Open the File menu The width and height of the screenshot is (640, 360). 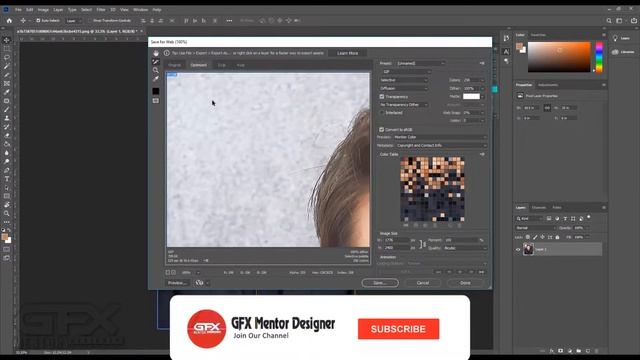click(x=18, y=9)
